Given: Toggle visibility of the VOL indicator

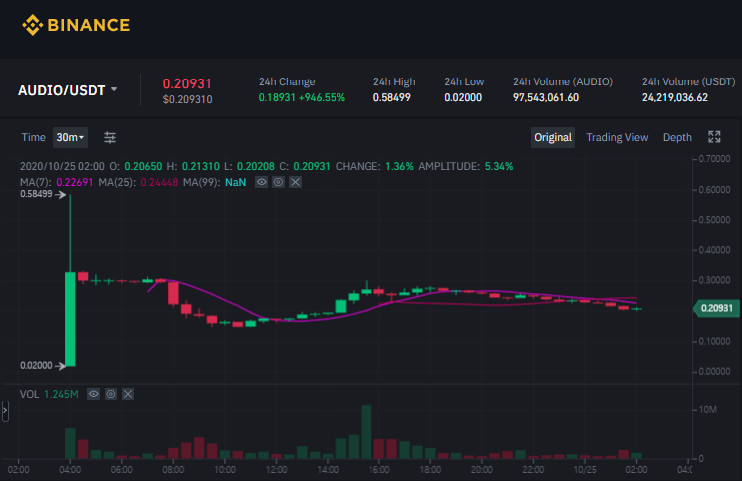Looking at the screenshot, I should pyautogui.click(x=94, y=394).
